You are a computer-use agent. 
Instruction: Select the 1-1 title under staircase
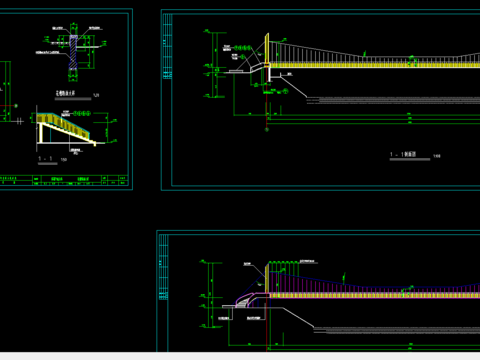tap(46, 159)
